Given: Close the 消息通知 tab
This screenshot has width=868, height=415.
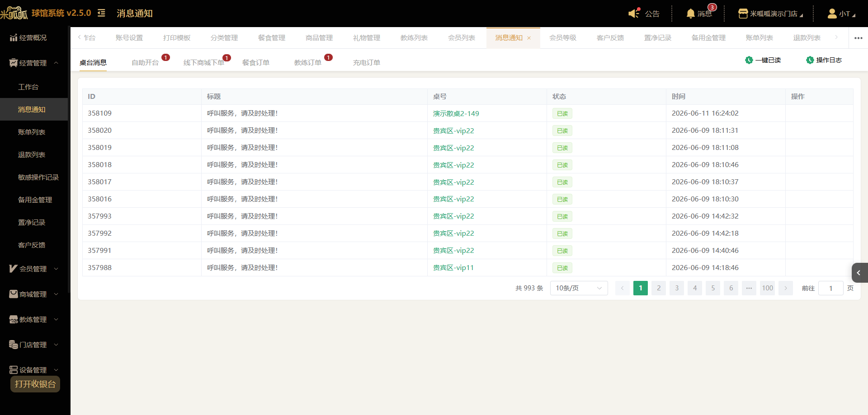Looking at the screenshot, I should [x=529, y=38].
